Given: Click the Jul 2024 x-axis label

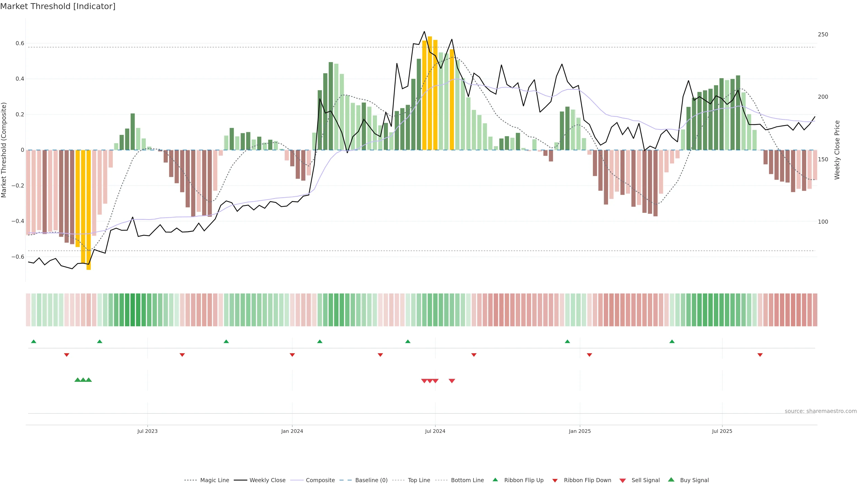Looking at the screenshot, I should point(435,431).
